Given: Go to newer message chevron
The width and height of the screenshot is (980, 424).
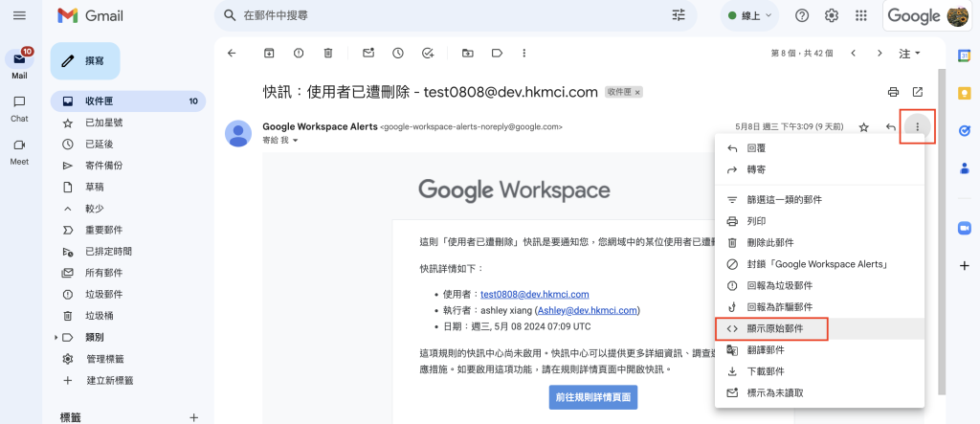Looking at the screenshot, I should click(x=853, y=54).
